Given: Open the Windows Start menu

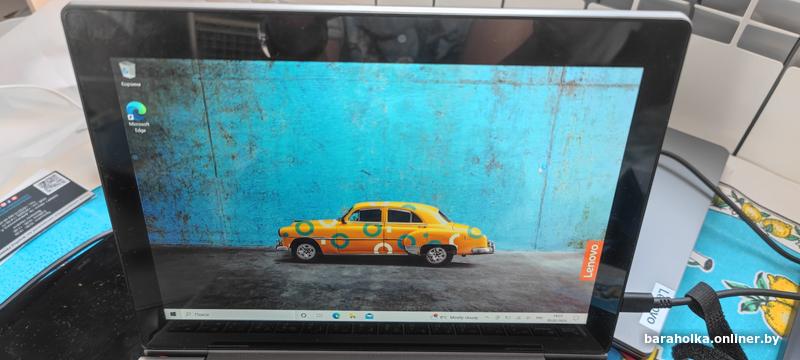Looking at the screenshot, I should pos(173,314).
